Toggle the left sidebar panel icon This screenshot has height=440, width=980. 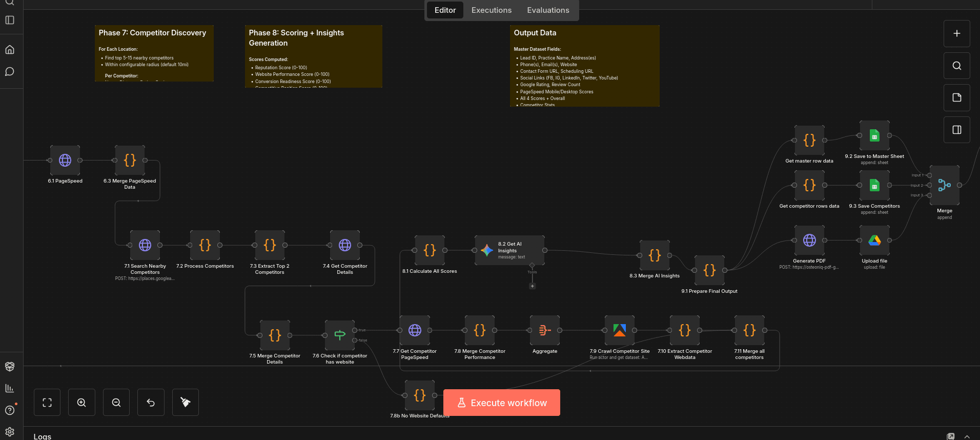pyautogui.click(x=10, y=20)
